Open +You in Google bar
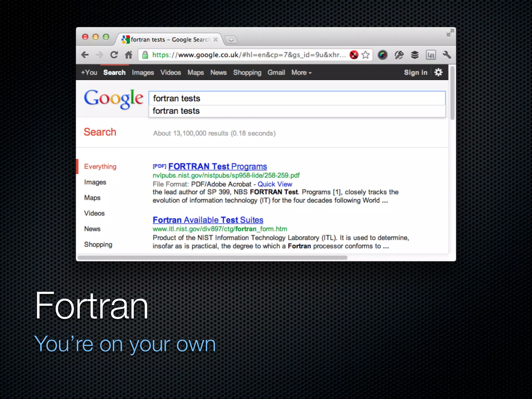The image size is (532, 399). click(x=89, y=72)
